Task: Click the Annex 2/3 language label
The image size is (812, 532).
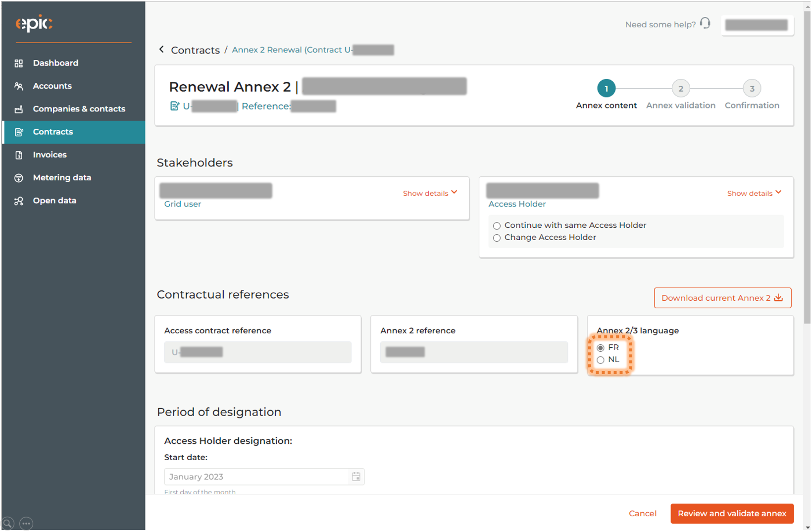Action: [x=638, y=330]
